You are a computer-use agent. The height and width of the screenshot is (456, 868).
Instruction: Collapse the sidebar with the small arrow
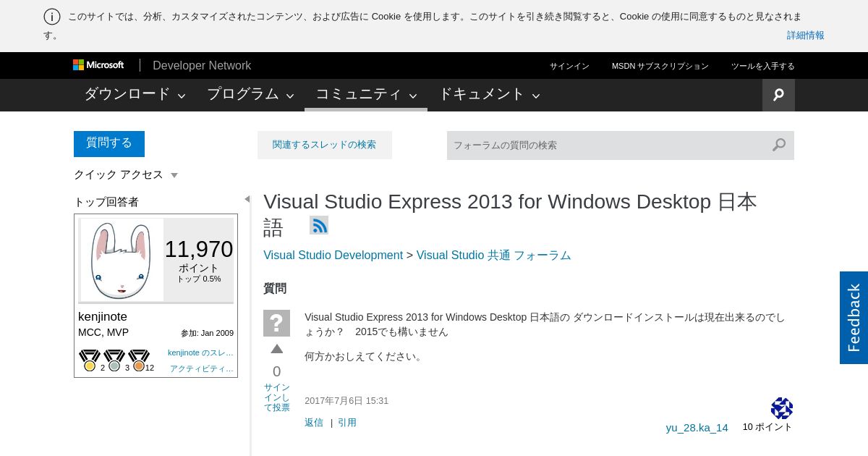247,199
